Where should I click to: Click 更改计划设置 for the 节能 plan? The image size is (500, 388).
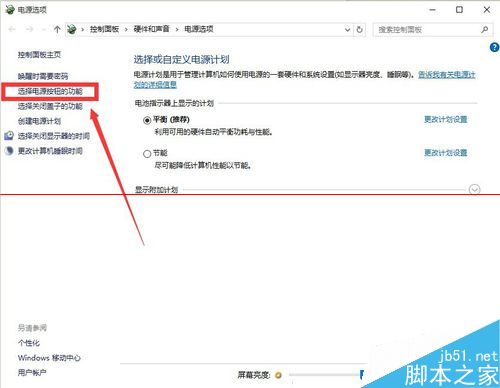(x=446, y=153)
